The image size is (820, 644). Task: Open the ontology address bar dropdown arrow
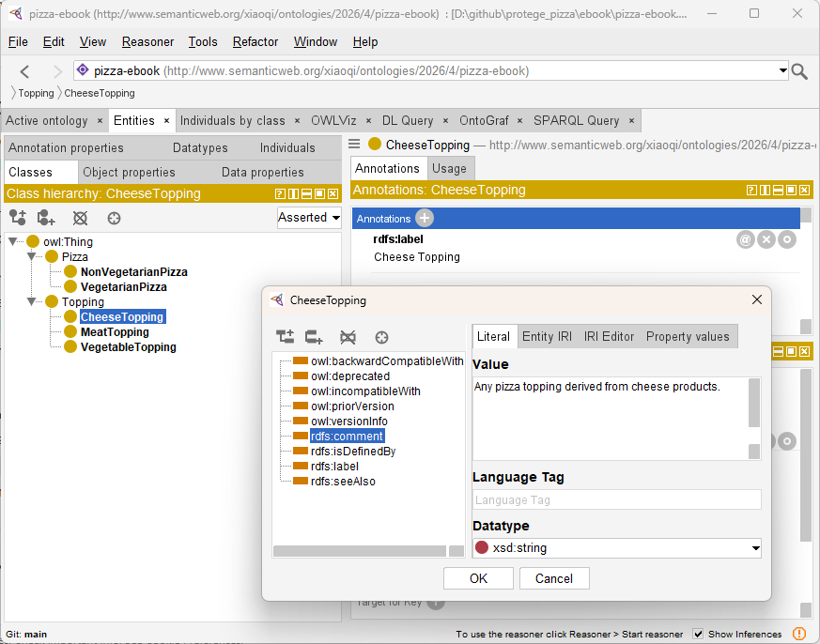pyautogui.click(x=782, y=70)
